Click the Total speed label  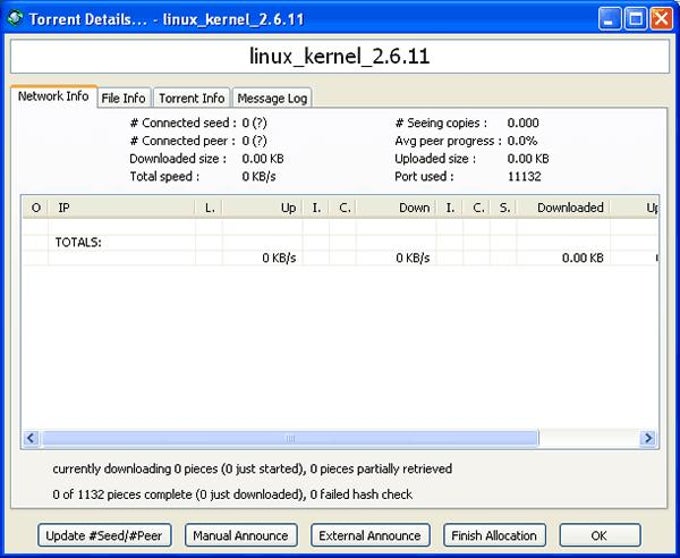pyautogui.click(x=164, y=176)
